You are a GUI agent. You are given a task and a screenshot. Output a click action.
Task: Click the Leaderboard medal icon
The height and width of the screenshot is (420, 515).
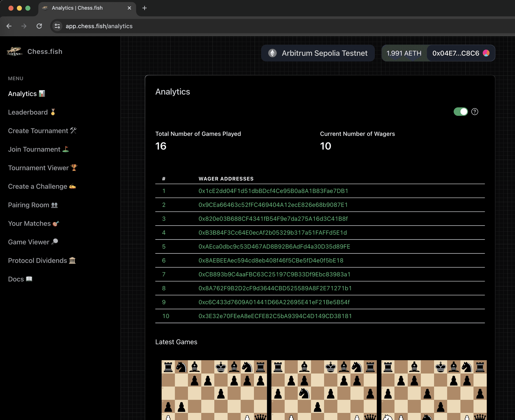click(53, 112)
